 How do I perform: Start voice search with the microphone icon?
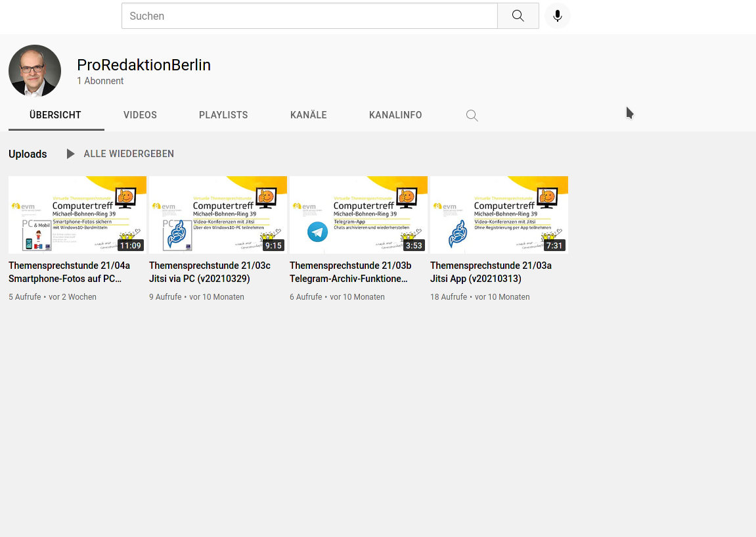557,16
